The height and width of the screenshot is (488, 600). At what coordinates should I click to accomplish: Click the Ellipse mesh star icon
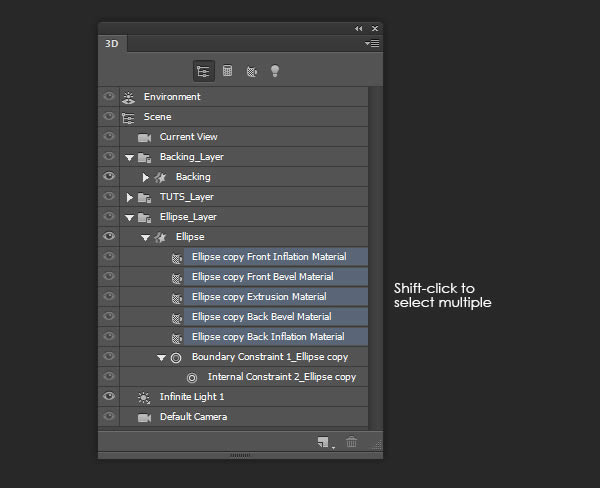(160, 237)
